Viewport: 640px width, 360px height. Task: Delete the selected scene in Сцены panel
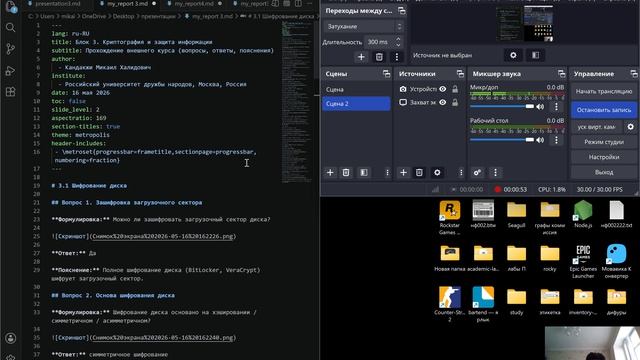pos(346,173)
